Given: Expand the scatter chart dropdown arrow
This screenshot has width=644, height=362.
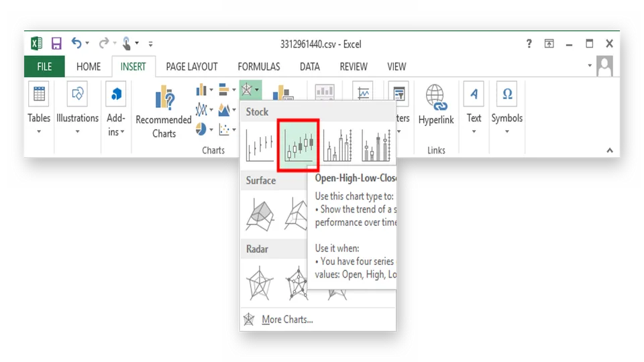Looking at the screenshot, I should click(x=233, y=129).
